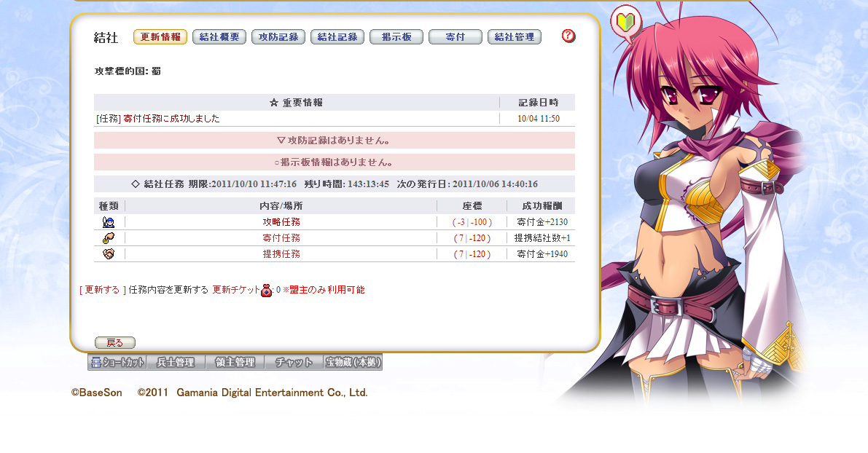Open the 攻防記録 tab
The width and height of the screenshot is (868, 453).
pos(278,37)
